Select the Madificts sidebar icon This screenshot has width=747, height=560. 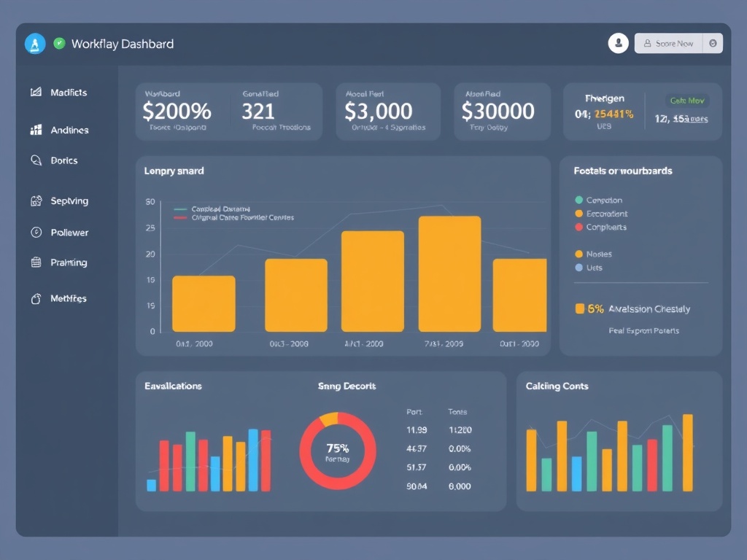[x=37, y=93]
